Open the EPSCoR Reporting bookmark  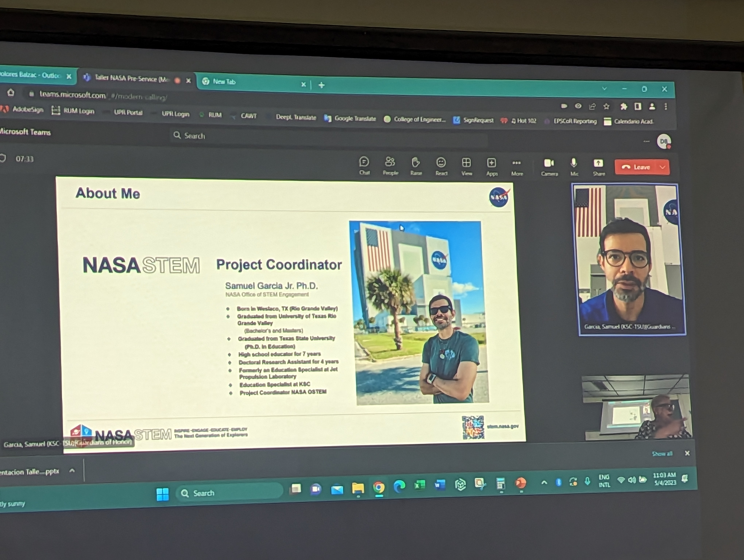[x=571, y=121]
